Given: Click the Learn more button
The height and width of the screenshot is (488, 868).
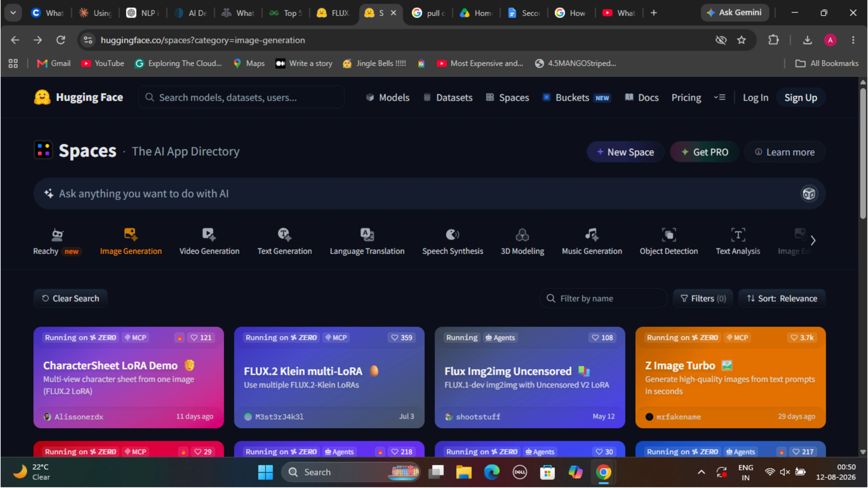Looking at the screenshot, I should 785,152.
